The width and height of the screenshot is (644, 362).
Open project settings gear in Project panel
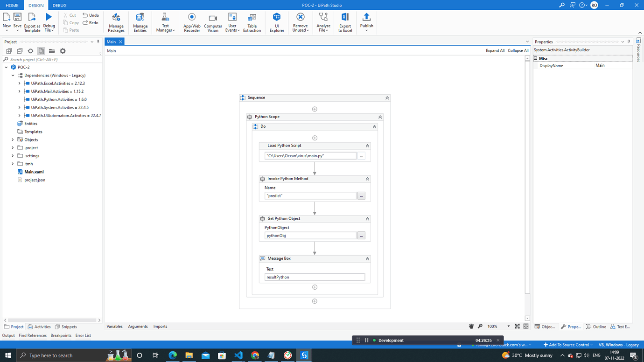[x=63, y=51]
